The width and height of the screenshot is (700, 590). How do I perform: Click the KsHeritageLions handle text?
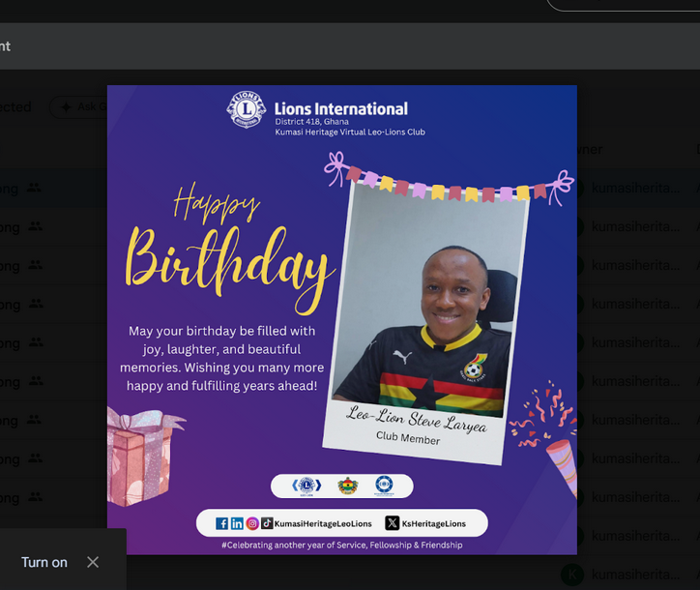coord(434,523)
